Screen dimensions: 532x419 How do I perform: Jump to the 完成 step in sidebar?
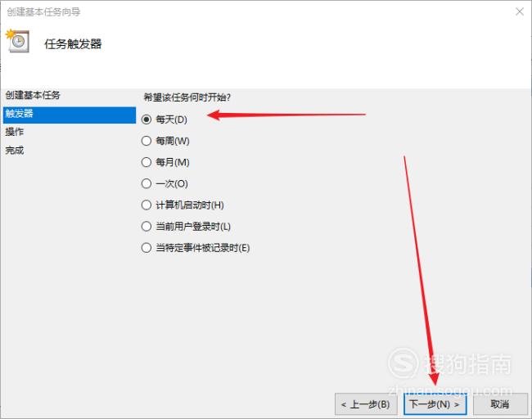click(14, 151)
